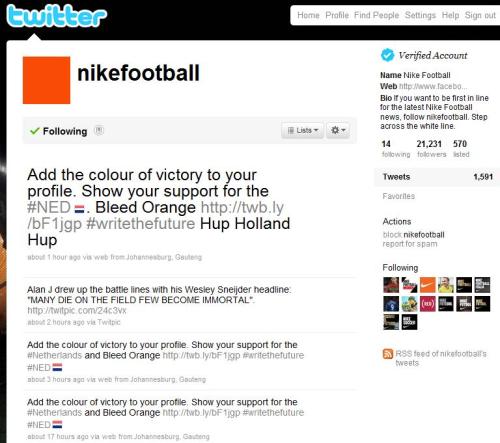
Task: Open the twitpic.com/24c3vx link
Action: pos(77,310)
